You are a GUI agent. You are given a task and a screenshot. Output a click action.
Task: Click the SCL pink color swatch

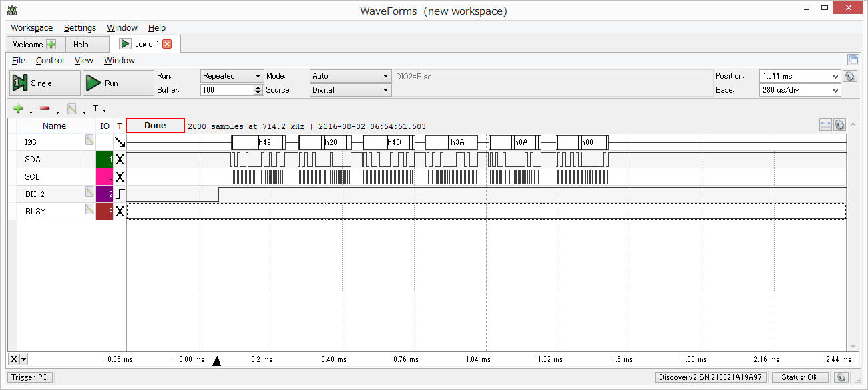[x=104, y=177]
